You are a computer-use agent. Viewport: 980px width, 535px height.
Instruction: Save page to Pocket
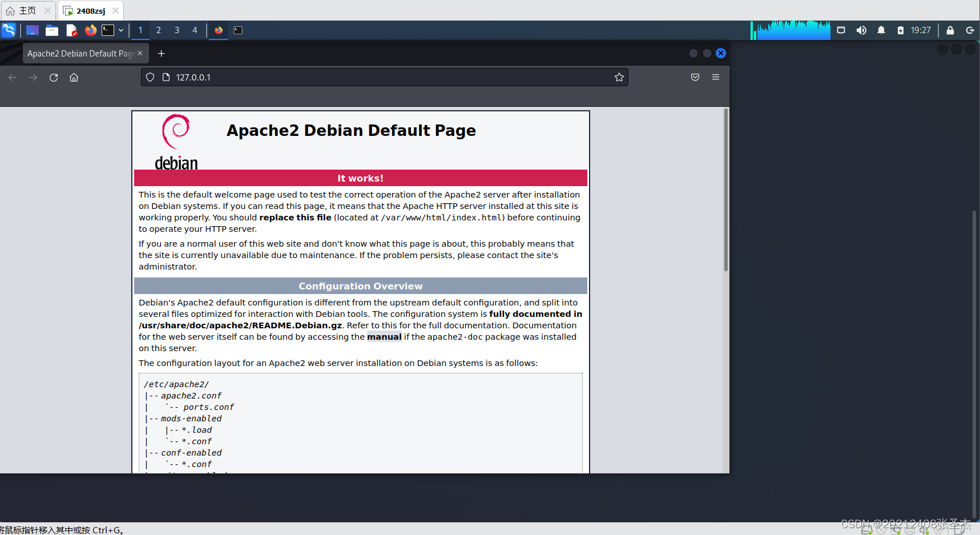[x=695, y=77]
